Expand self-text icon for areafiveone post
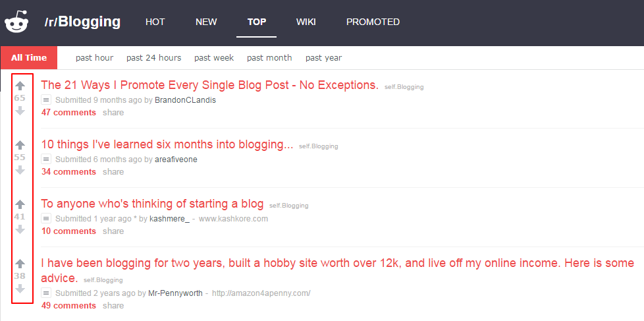The height and width of the screenshot is (321, 644). [x=46, y=159]
